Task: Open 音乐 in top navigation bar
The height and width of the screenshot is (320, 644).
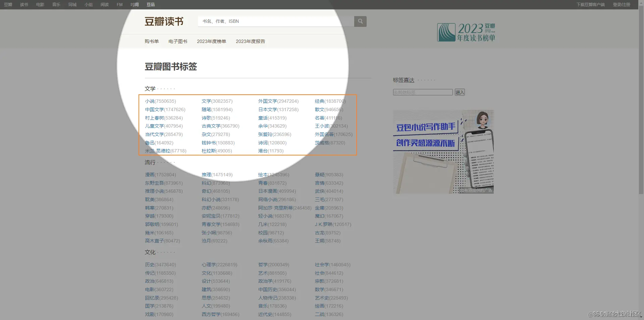Action: [56, 5]
